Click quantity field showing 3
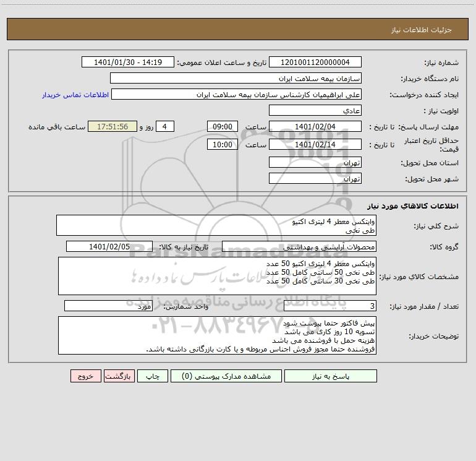The width and height of the screenshot is (476, 461). [330, 306]
